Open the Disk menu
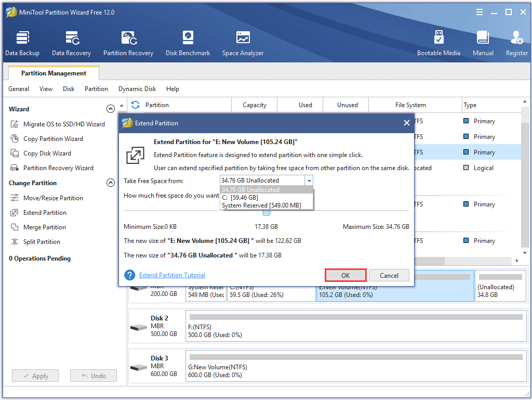The width and height of the screenshot is (532, 400). [x=69, y=89]
